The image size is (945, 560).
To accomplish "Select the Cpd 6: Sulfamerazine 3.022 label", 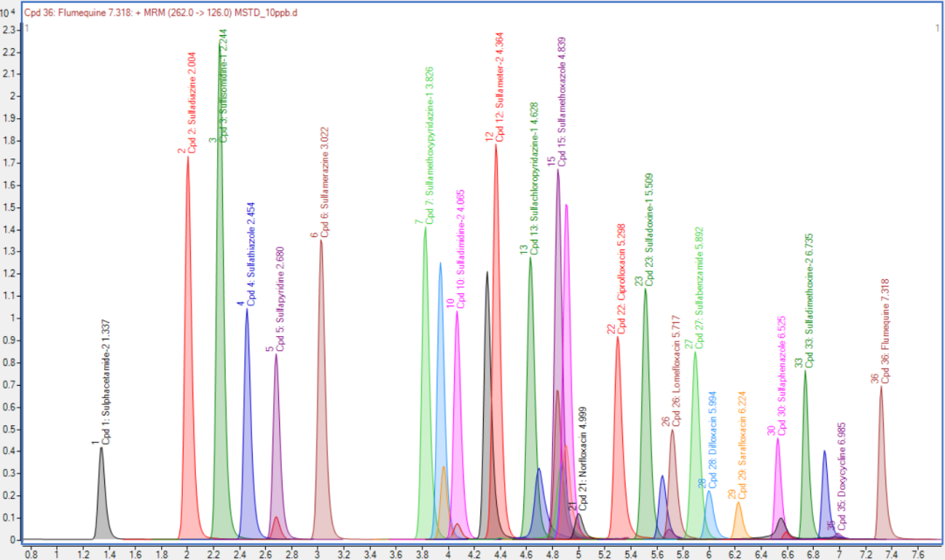I will coord(325,181).
